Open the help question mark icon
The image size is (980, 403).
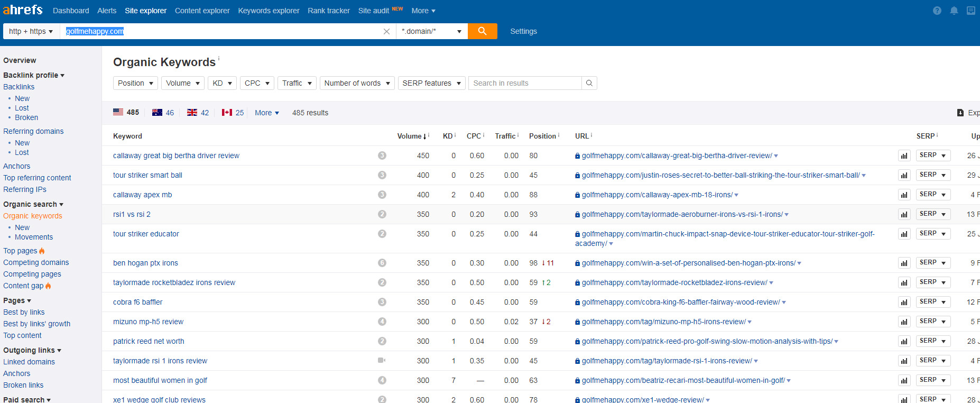pos(937,11)
